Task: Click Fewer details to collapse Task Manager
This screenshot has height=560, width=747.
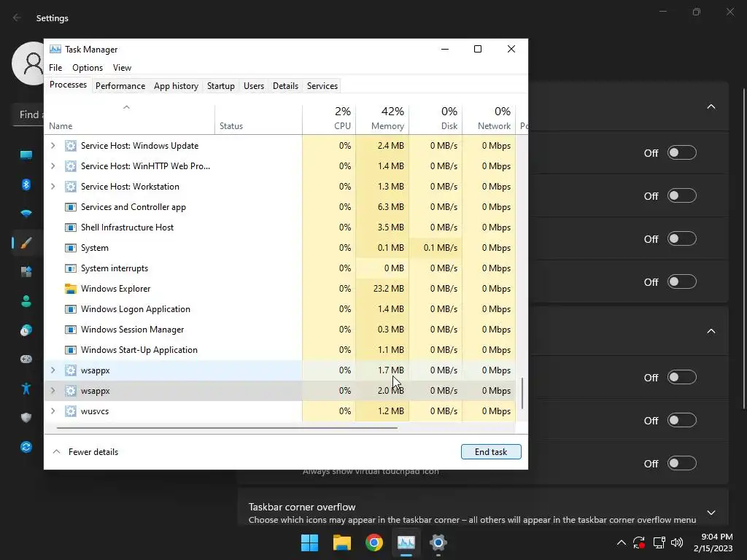Action: pyautogui.click(x=85, y=452)
